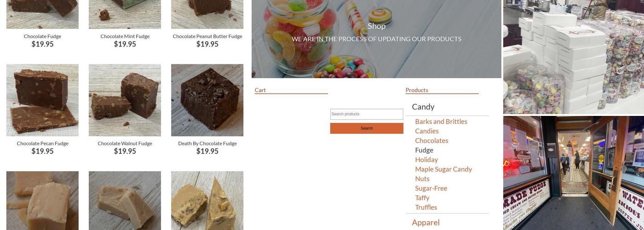Open the Truffles subcategory
The image size is (644, 230).
click(426, 207)
